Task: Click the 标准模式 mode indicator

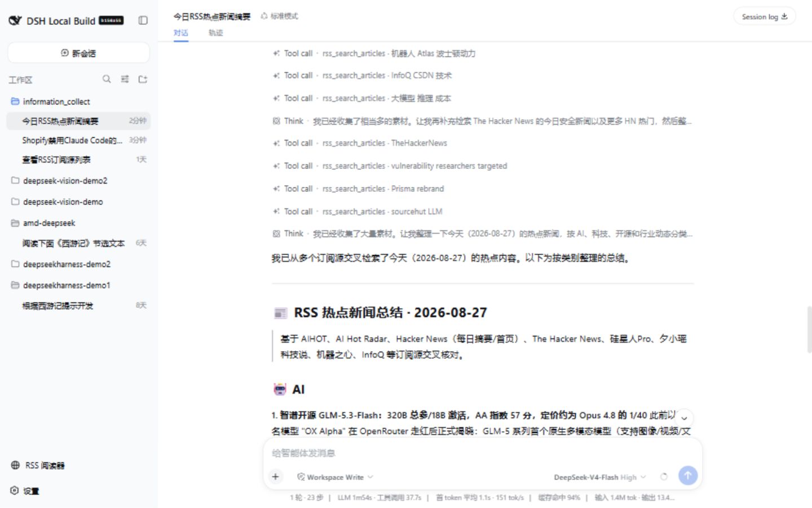Action: point(280,16)
